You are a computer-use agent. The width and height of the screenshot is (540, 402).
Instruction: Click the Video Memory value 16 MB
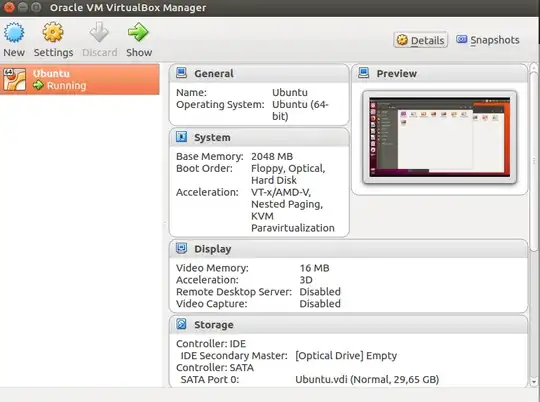coord(314,268)
